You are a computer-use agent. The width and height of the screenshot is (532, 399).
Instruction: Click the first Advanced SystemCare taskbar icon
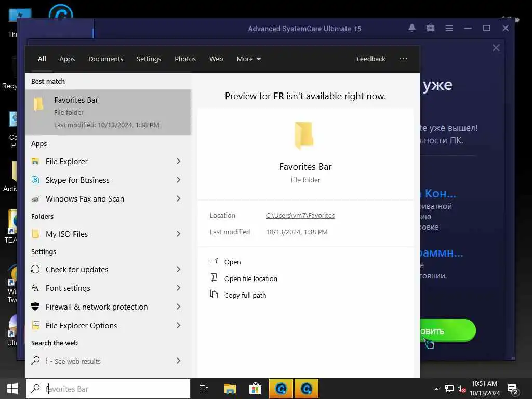(281, 389)
